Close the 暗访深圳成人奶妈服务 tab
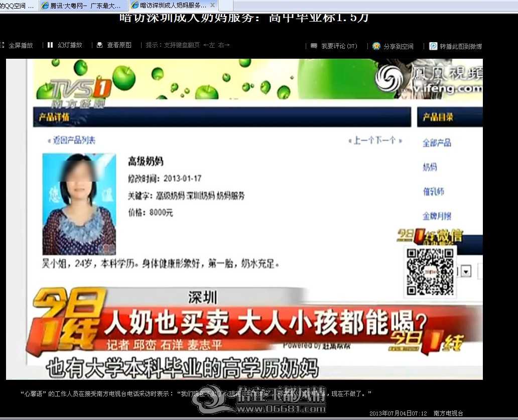The image size is (518, 420). (212, 6)
